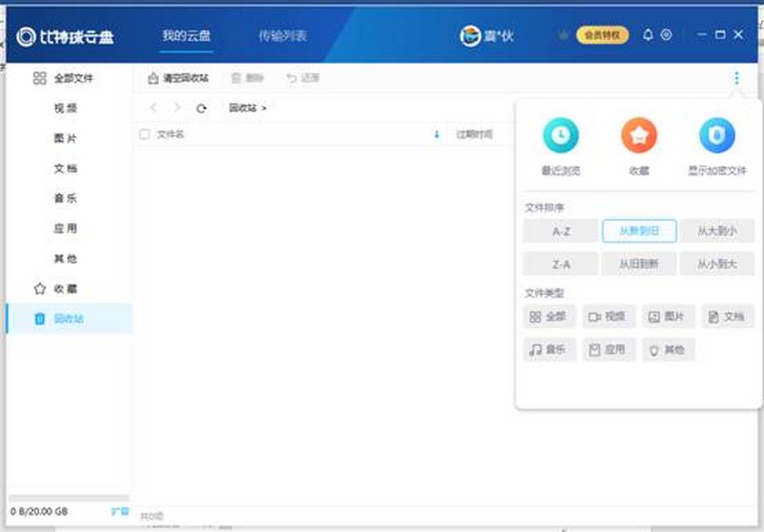Click the 会员特权 membership button
Viewport: 764px width, 532px height.
602,35
